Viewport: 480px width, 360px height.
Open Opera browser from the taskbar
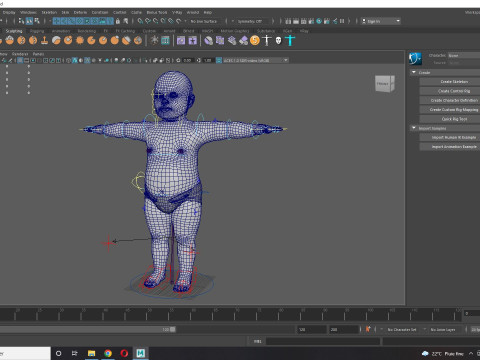click(124, 353)
